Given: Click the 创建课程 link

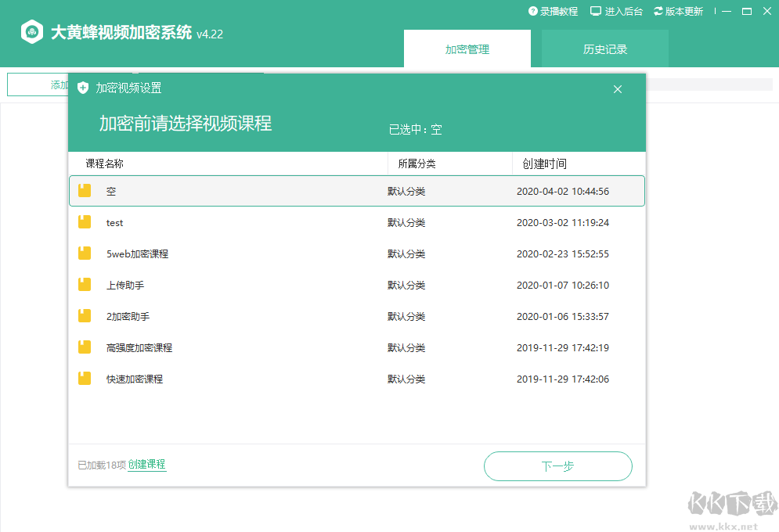Looking at the screenshot, I should click(146, 465).
